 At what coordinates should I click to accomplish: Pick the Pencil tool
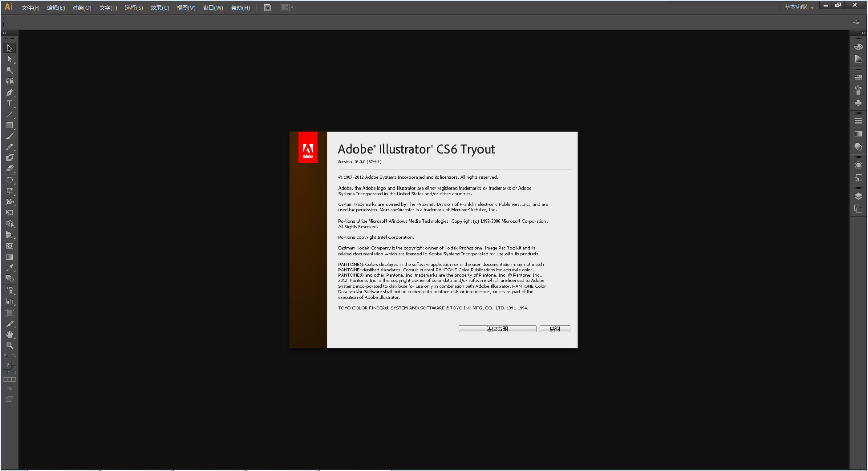click(x=10, y=147)
